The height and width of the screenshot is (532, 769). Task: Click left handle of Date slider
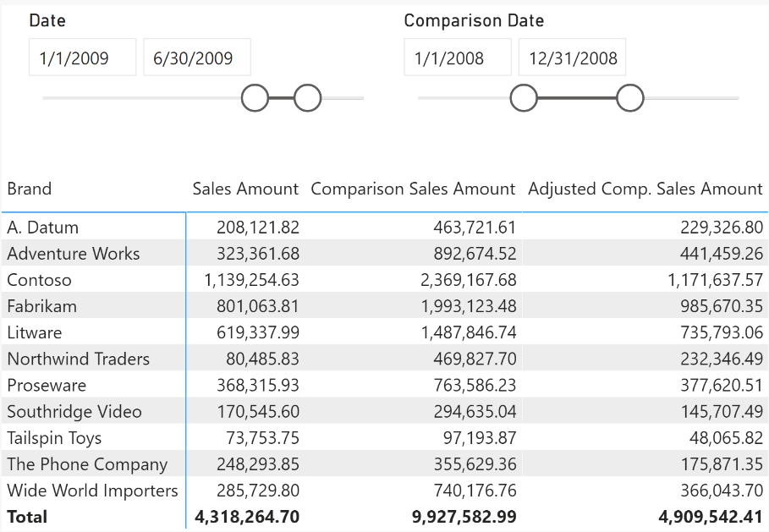(x=255, y=98)
